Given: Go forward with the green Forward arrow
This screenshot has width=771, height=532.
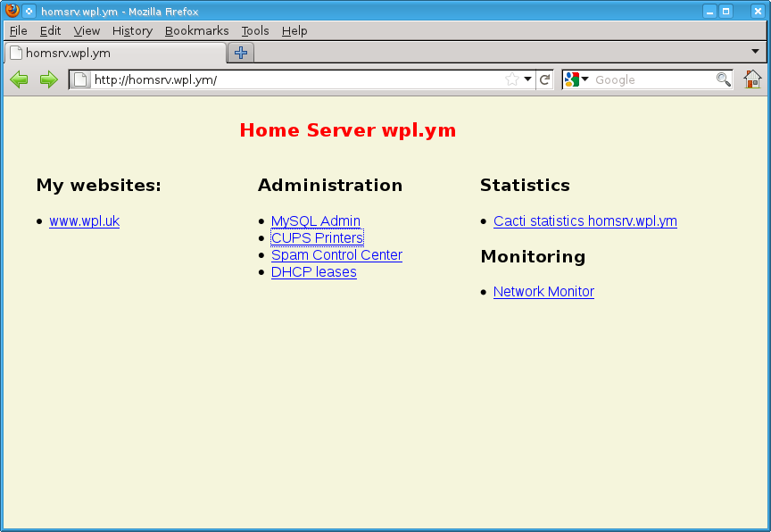Looking at the screenshot, I should [49, 79].
